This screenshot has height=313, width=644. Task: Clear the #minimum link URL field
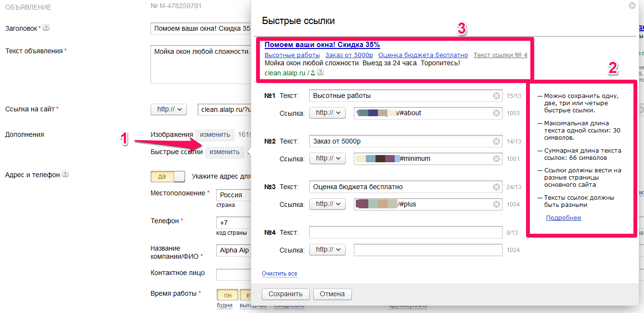pos(496,159)
